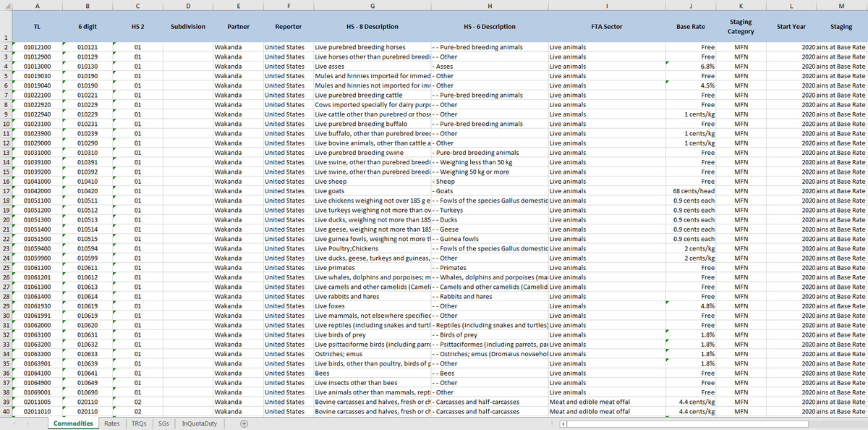Open the TRQs sheet tab
Screen dimensions: 868x430
click(x=139, y=423)
